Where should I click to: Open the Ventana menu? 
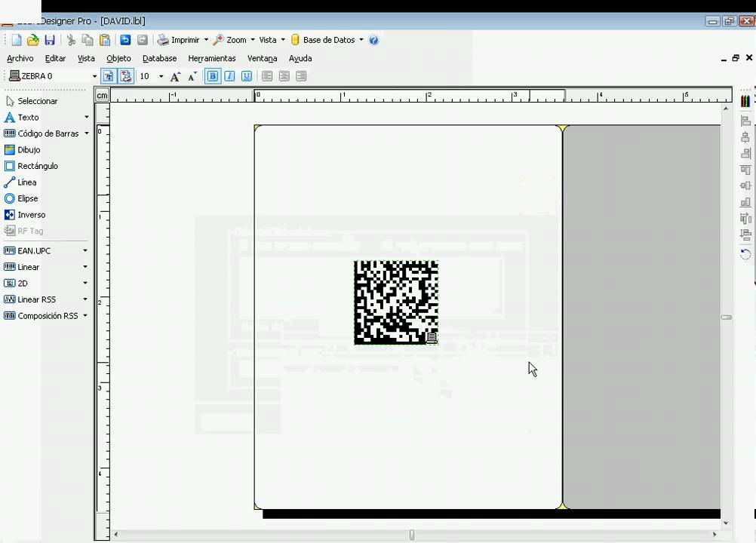[x=263, y=58]
